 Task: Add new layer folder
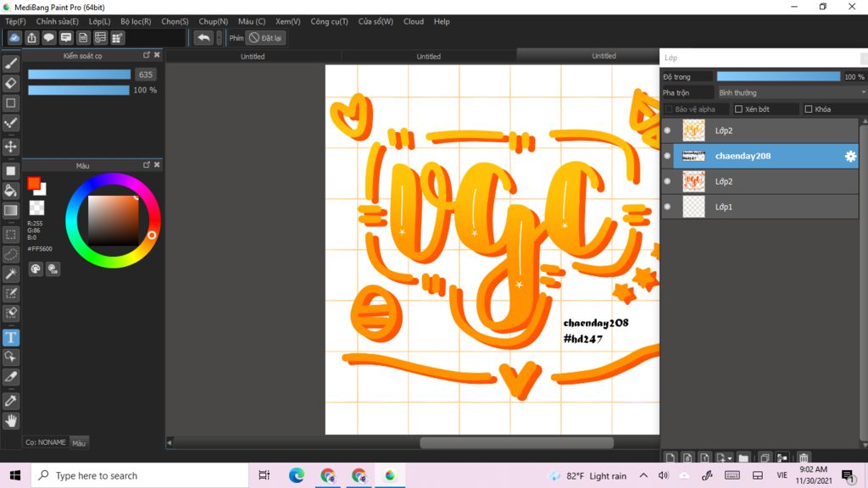[x=743, y=457]
